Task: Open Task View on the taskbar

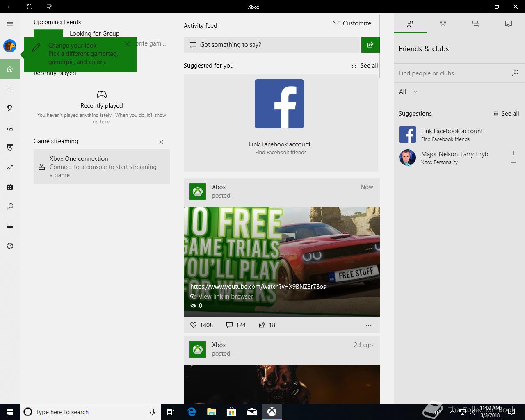Action: coord(171,412)
